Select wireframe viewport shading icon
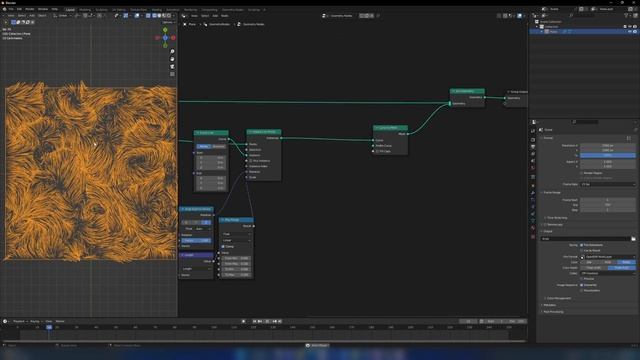 click(155, 16)
